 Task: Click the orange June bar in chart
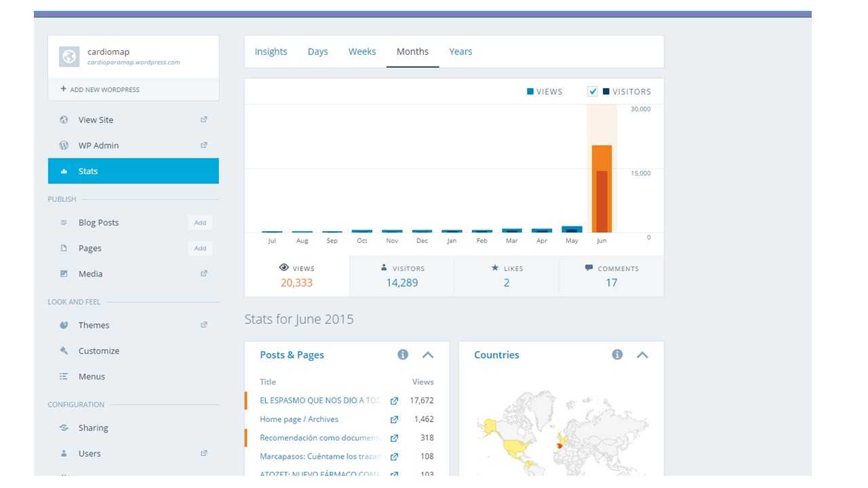(601, 190)
